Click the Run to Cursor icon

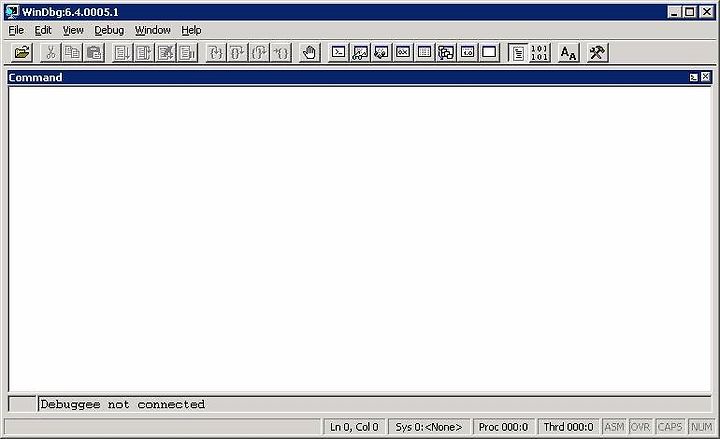coord(281,53)
